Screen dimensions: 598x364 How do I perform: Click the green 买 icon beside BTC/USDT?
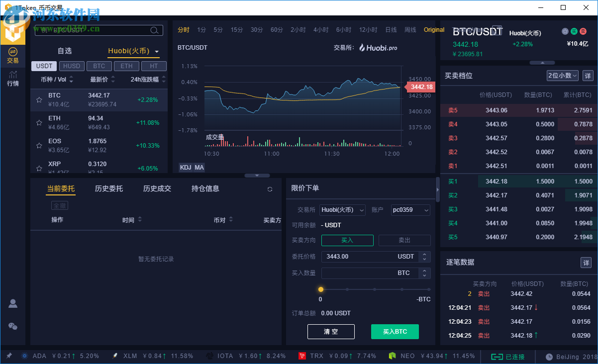574,31
